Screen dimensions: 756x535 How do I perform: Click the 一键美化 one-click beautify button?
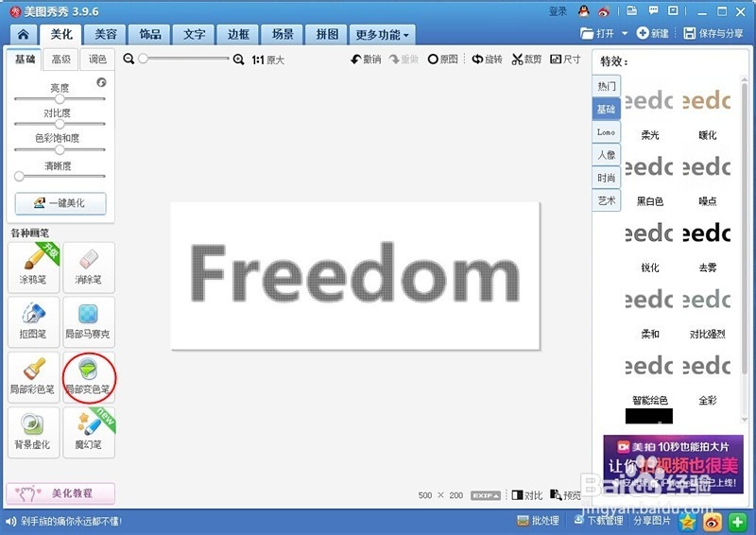tap(60, 203)
